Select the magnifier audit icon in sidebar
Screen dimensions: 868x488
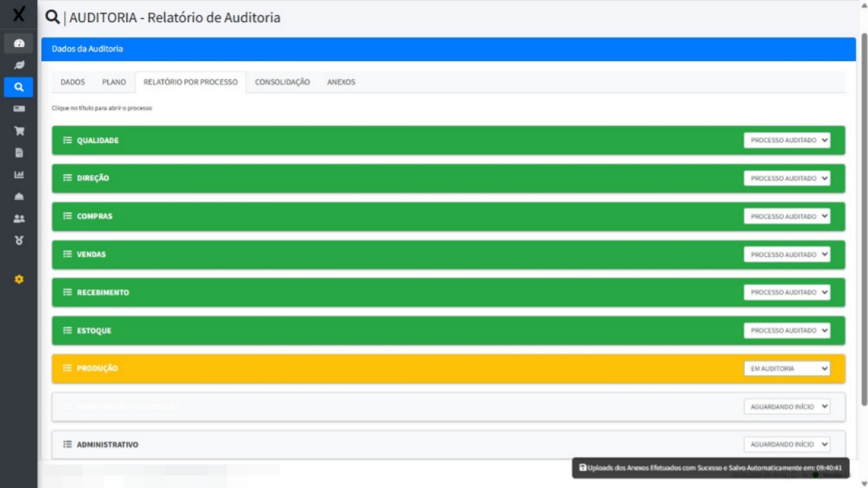pos(18,87)
